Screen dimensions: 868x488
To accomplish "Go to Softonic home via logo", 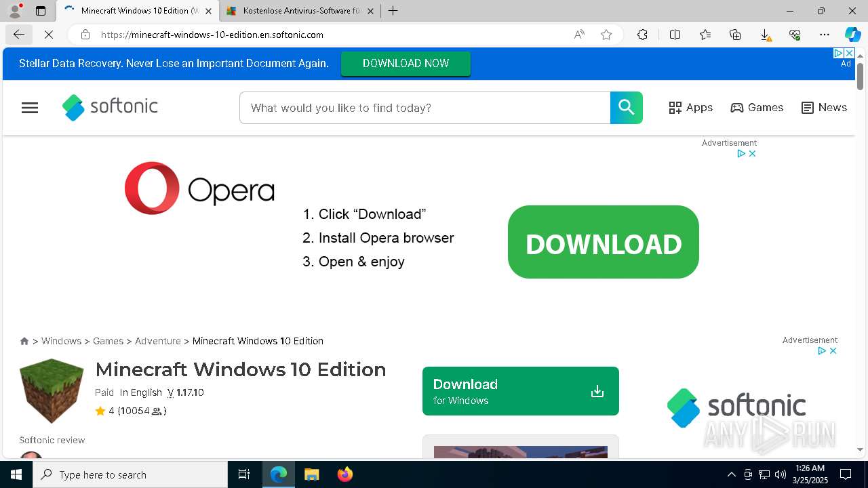I will [110, 107].
